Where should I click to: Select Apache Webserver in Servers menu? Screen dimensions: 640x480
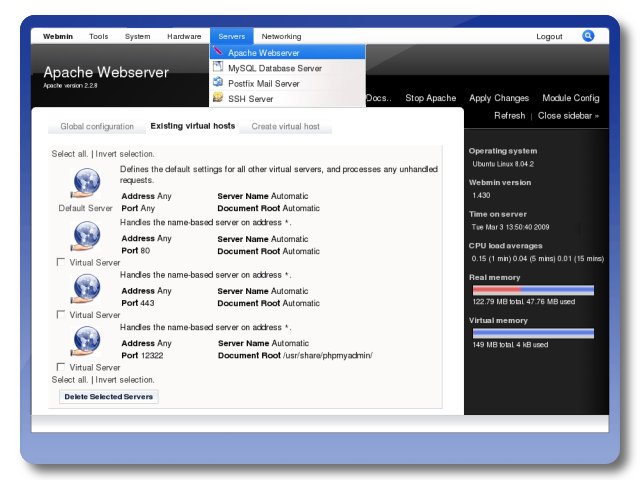click(263, 52)
